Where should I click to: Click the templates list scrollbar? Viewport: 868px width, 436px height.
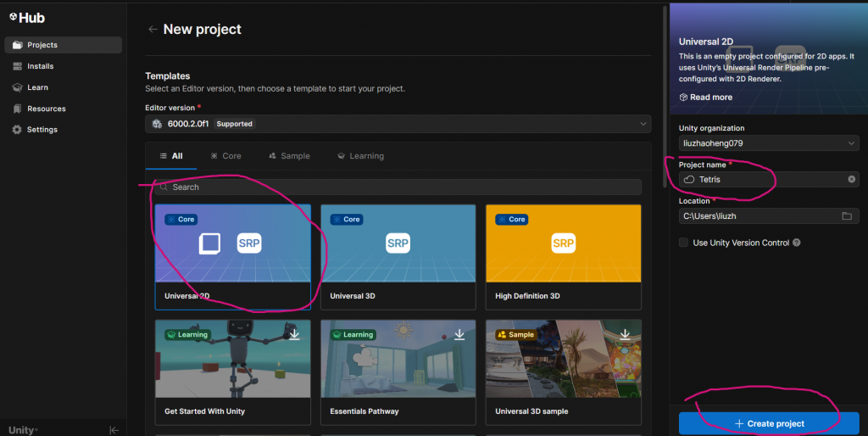point(665,97)
